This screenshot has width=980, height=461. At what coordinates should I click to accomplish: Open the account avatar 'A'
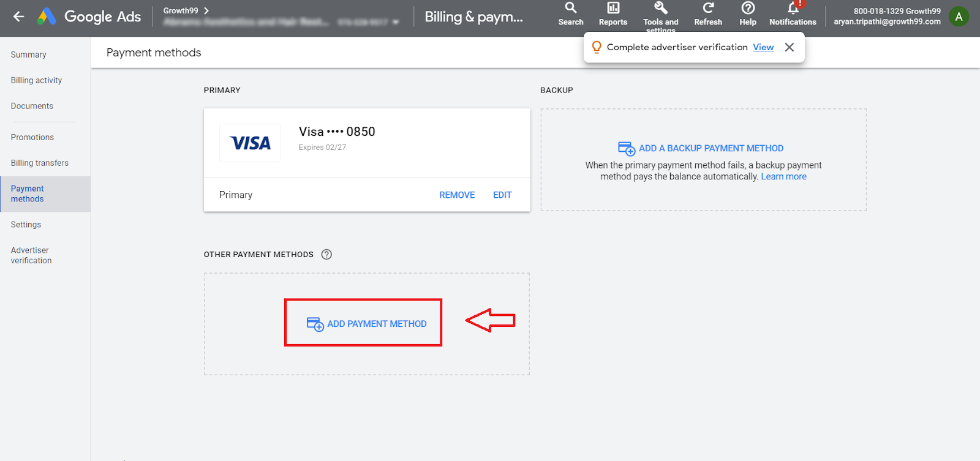pos(959,17)
